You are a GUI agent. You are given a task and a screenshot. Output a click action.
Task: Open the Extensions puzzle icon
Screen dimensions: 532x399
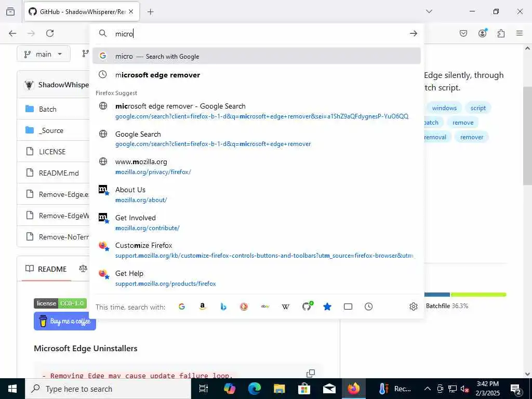[501, 33]
